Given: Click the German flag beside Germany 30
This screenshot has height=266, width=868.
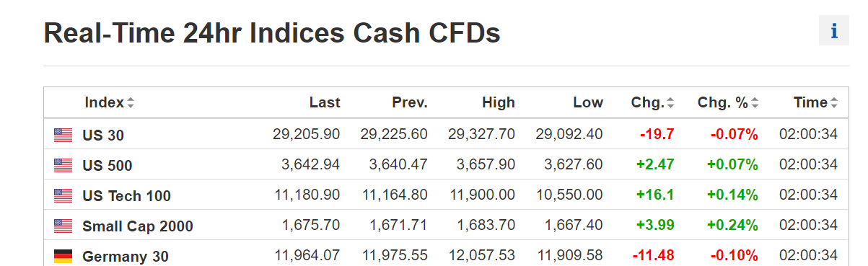Looking at the screenshot, I should (x=63, y=256).
